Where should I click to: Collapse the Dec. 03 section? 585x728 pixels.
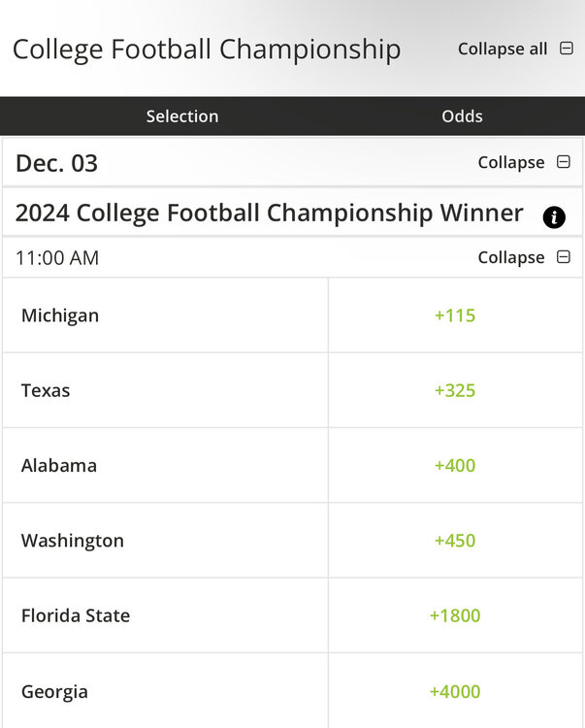coord(564,162)
